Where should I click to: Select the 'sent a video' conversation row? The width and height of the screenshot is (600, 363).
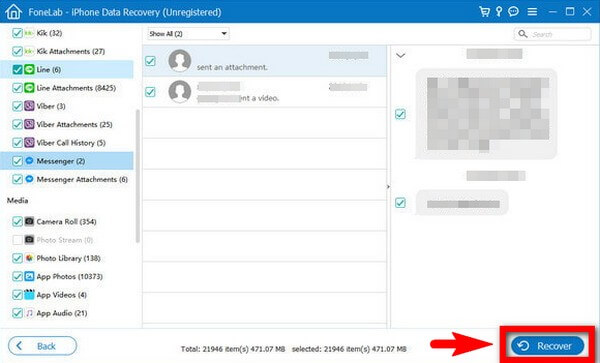point(264,92)
